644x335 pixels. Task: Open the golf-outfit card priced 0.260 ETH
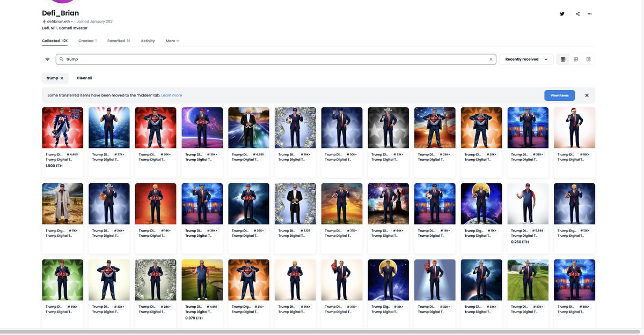pos(528,218)
